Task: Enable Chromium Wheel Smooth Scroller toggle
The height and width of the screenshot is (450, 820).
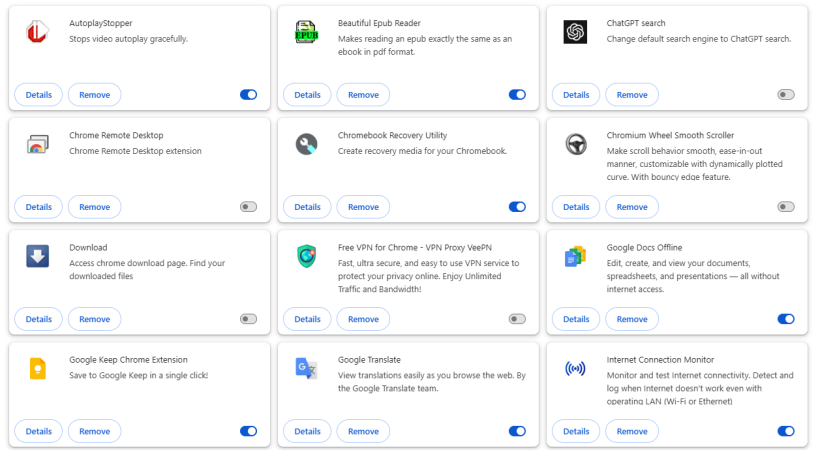Action: (786, 207)
